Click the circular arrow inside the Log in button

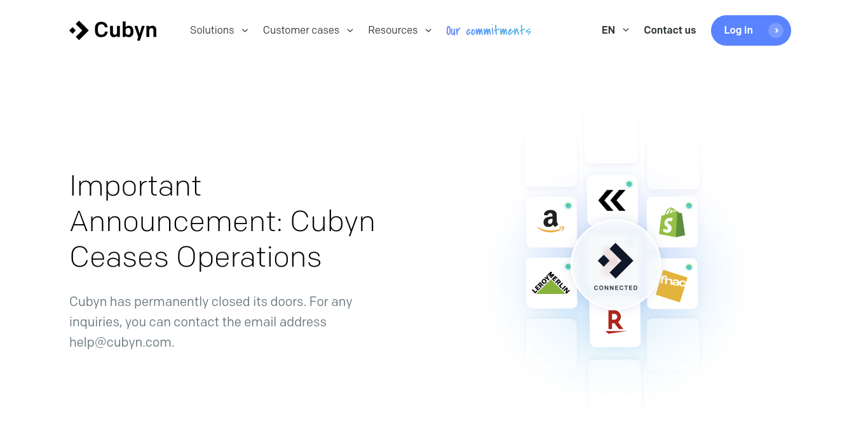(776, 30)
